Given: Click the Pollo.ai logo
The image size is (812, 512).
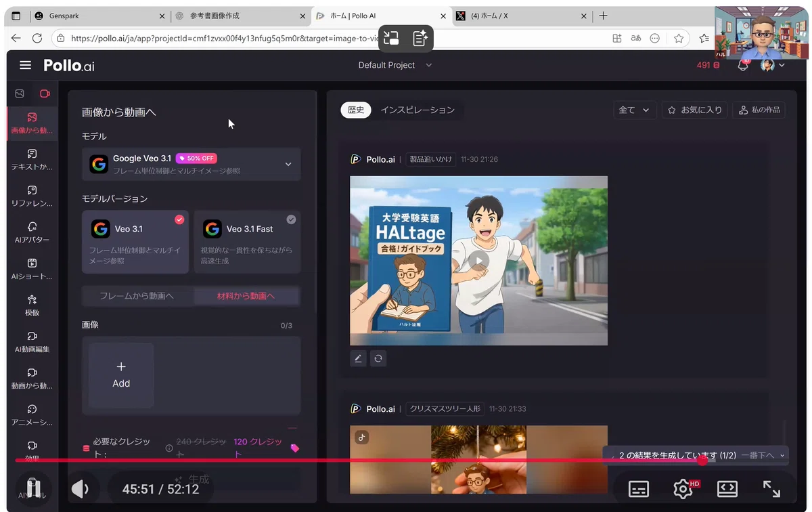Looking at the screenshot, I should [x=69, y=66].
